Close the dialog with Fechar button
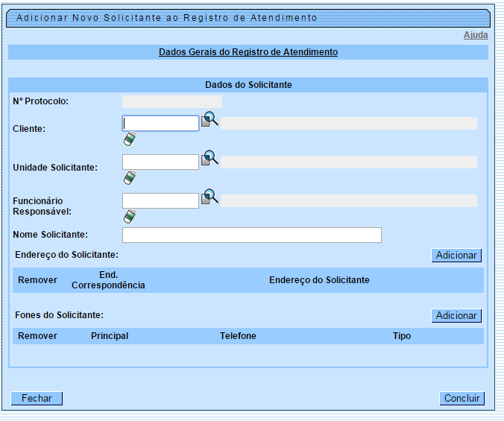 [x=37, y=398]
